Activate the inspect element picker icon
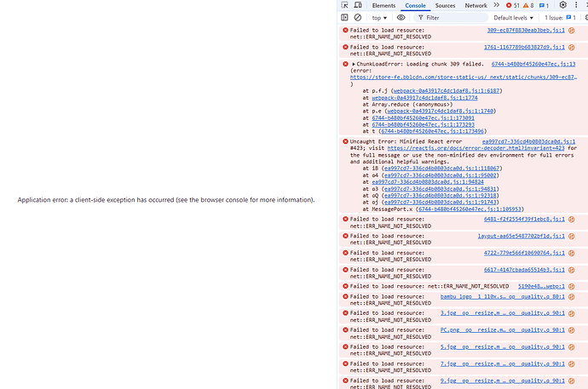This screenshot has width=588, height=389. point(344,5)
